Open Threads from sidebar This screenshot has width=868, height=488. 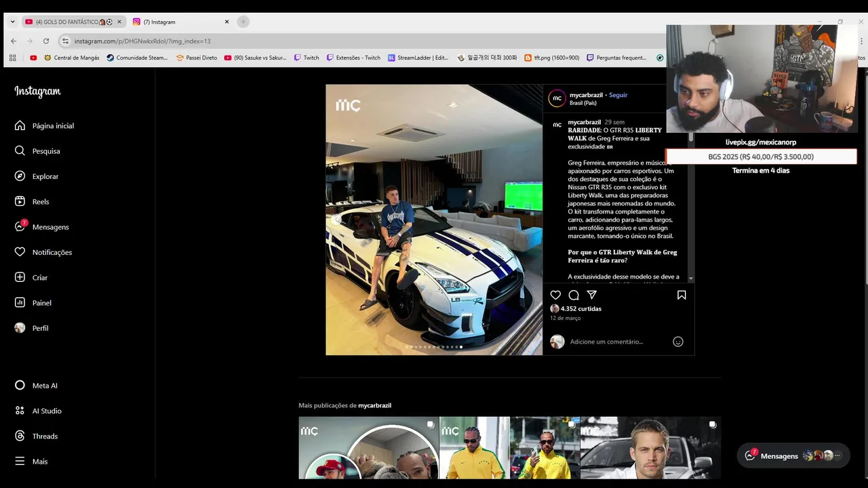click(36, 436)
